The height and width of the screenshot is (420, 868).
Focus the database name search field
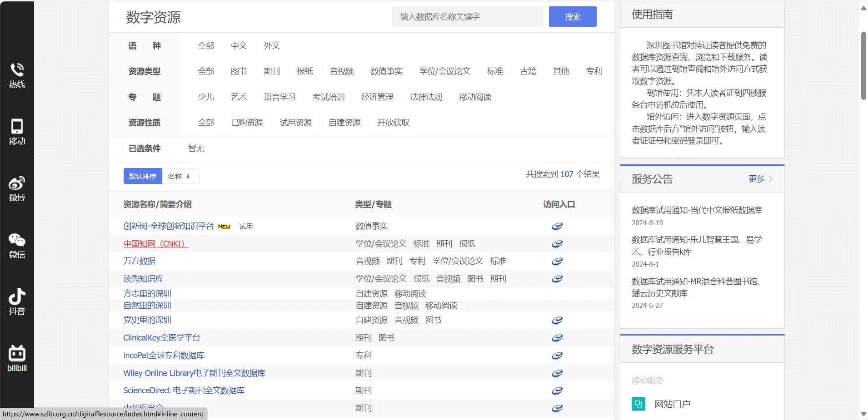[468, 17]
